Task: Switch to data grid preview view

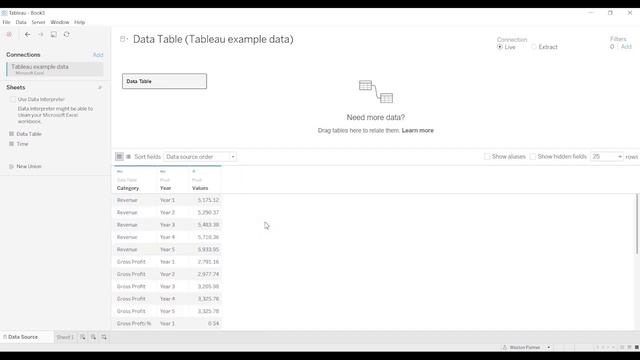Action: pos(119,156)
